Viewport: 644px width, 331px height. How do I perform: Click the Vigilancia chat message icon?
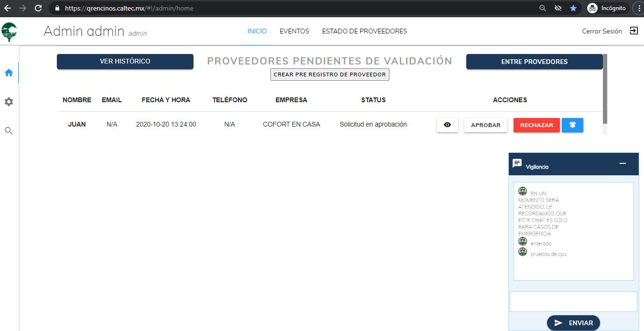pos(517,163)
